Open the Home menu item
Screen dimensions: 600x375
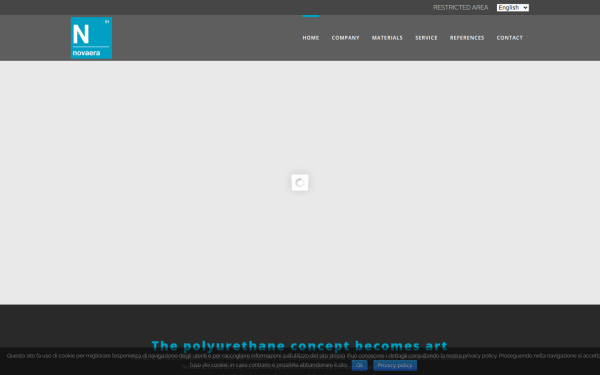click(311, 38)
